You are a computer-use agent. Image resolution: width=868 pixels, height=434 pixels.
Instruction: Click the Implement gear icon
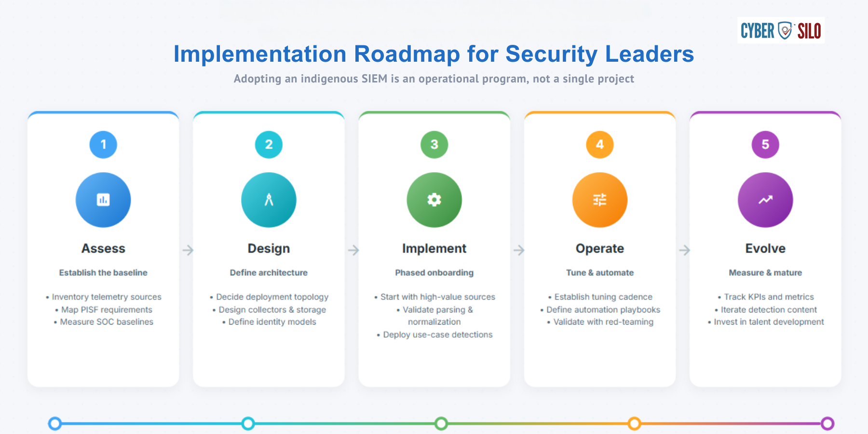tap(434, 200)
